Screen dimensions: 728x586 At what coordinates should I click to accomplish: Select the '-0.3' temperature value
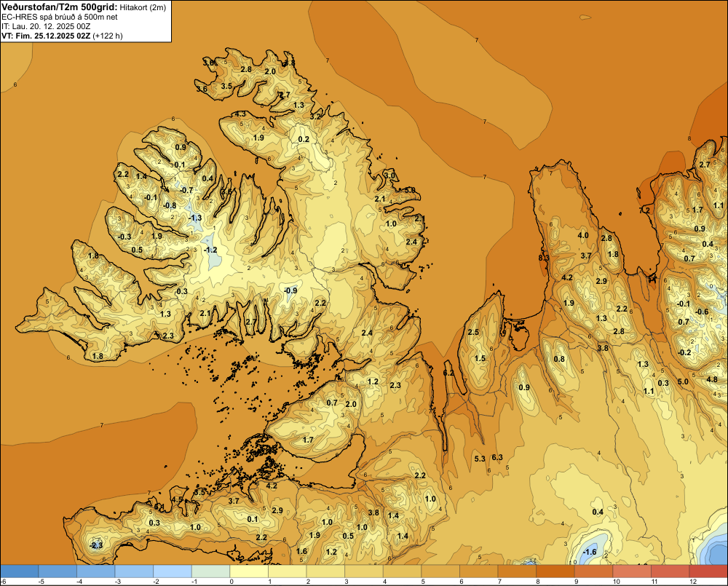tap(124, 237)
